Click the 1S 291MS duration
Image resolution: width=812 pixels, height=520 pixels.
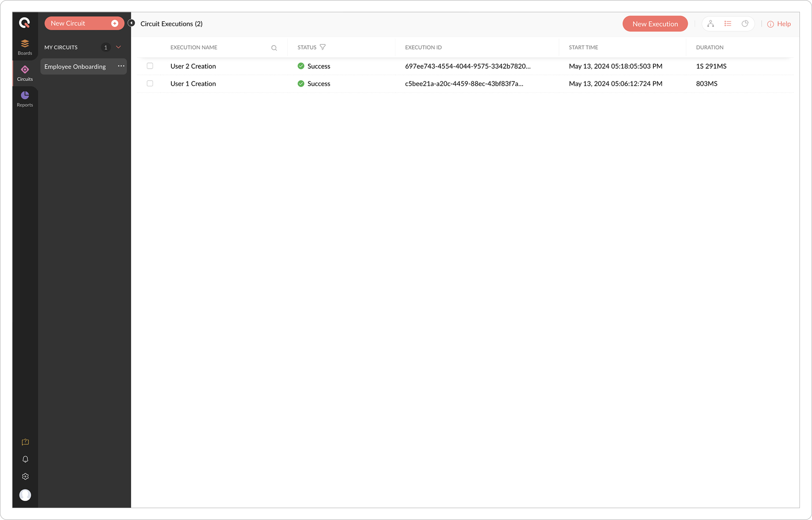click(x=711, y=66)
